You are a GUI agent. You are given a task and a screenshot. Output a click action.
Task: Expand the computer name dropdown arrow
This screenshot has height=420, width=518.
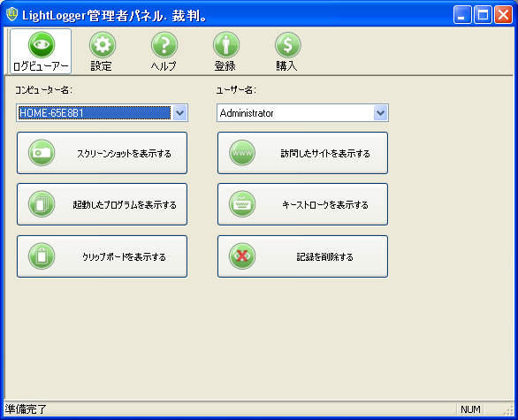(179, 113)
